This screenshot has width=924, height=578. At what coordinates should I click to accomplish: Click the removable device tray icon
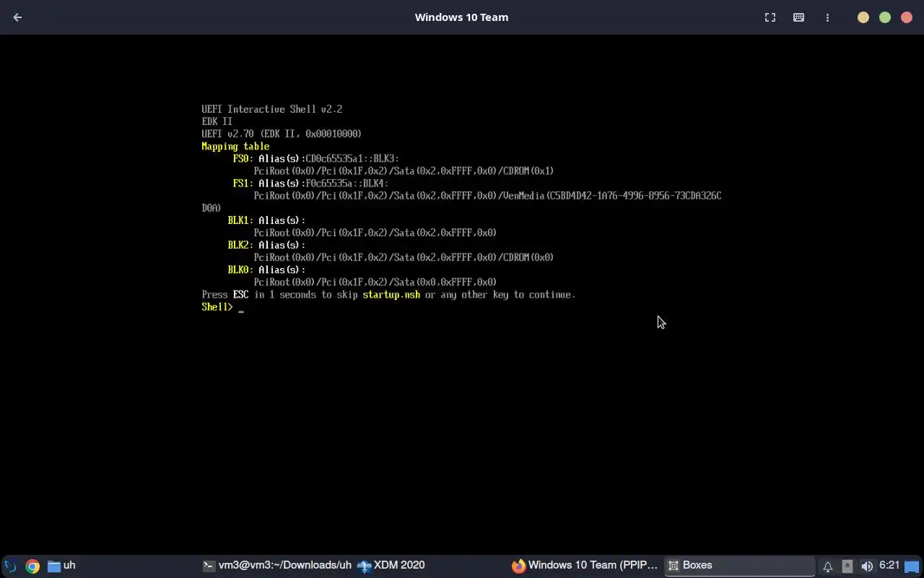847,566
